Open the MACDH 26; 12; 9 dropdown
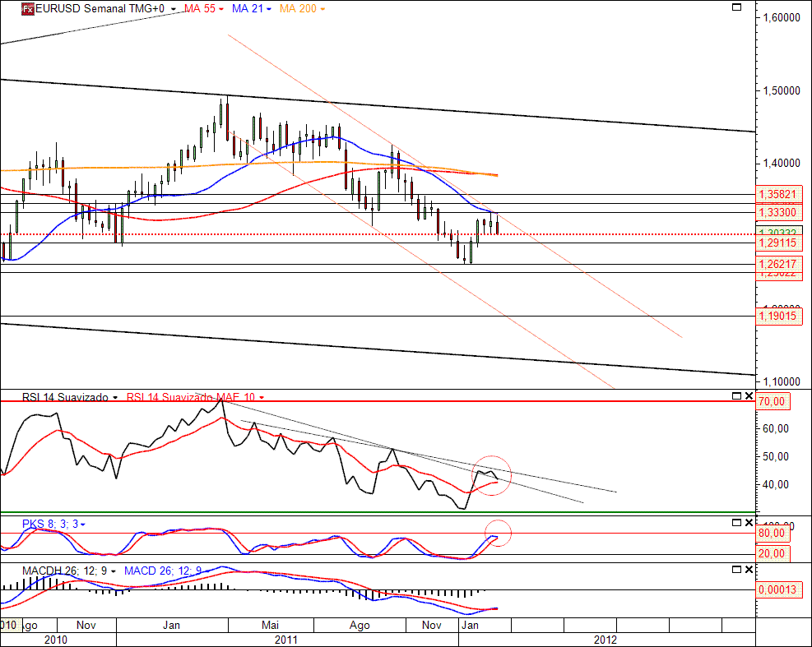 [114, 571]
